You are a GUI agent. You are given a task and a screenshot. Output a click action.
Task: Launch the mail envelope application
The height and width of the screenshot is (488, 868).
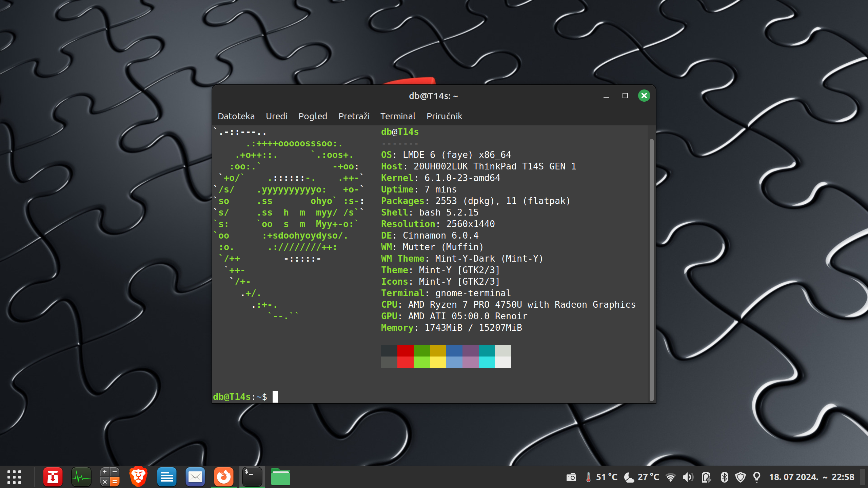195,477
